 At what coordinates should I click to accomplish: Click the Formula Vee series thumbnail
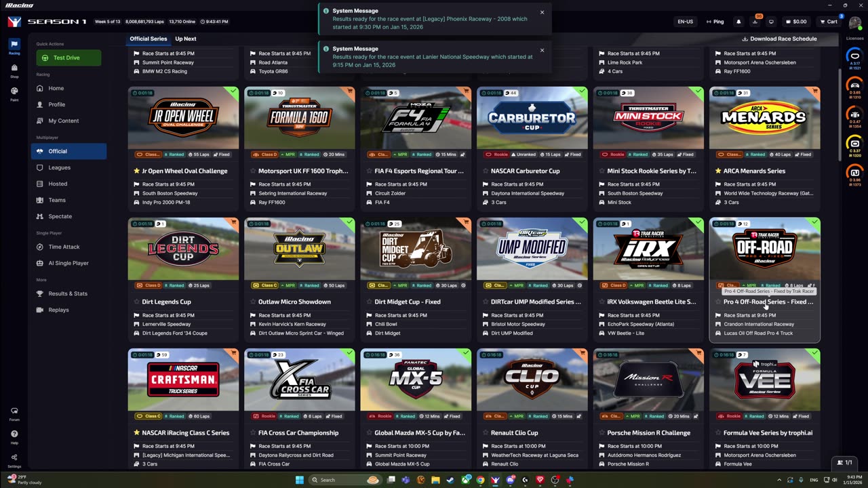click(765, 380)
